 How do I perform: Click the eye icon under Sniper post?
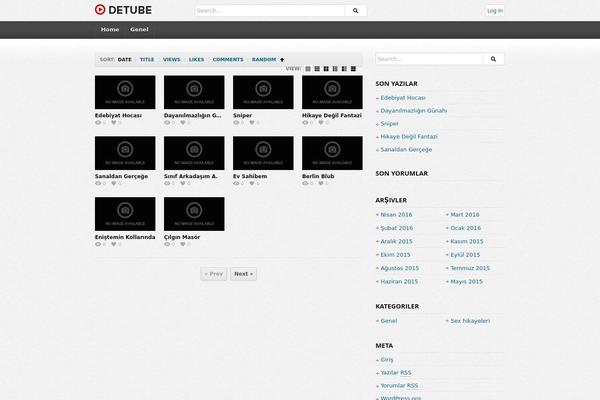pos(236,122)
